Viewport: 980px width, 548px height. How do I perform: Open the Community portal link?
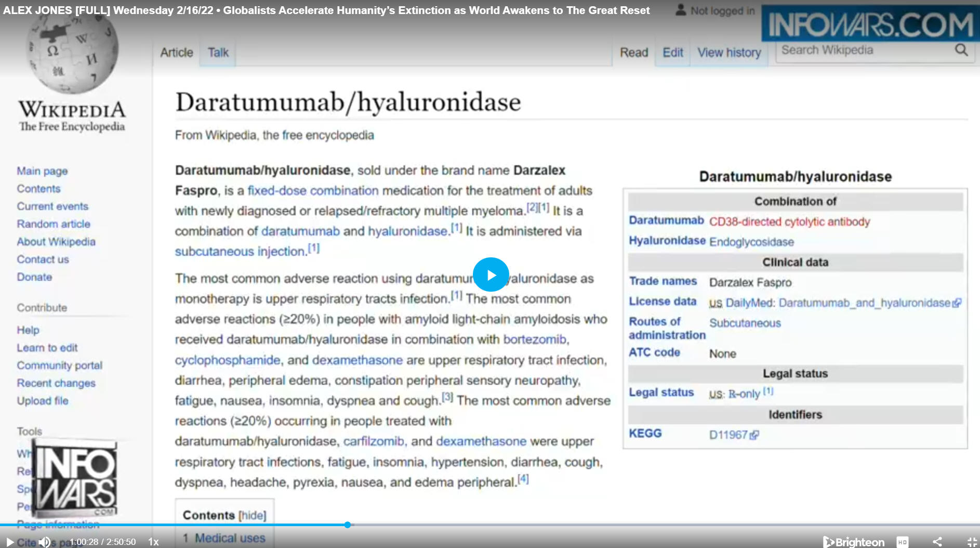pyautogui.click(x=60, y=366)
